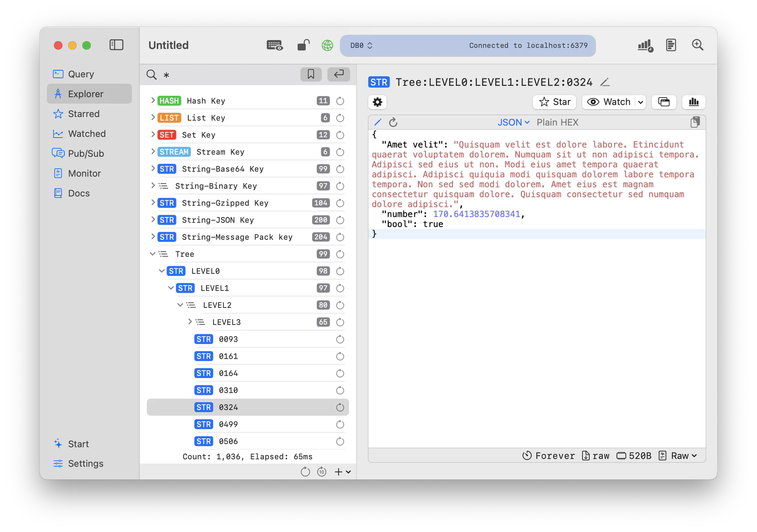Screen dimensions: 757x532
Task: Click the key search input field
Action: click(227, 75)
